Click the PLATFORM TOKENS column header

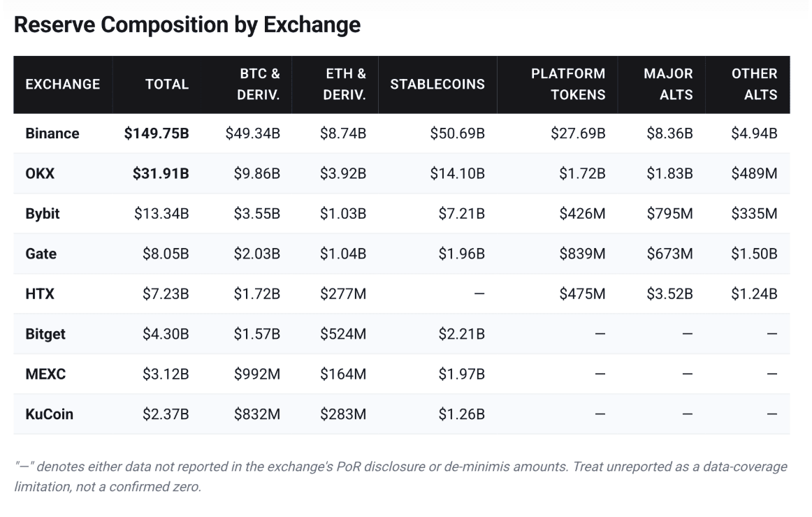[x=568, y=85]
